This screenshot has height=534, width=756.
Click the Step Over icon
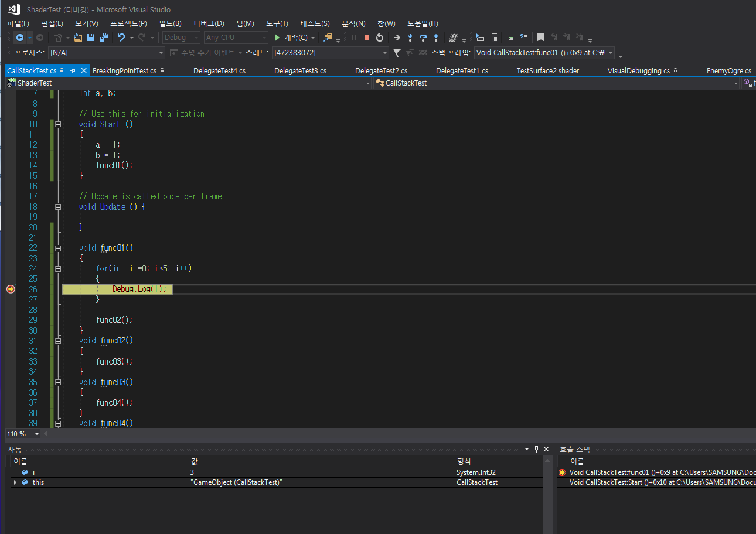coord(423,38)
